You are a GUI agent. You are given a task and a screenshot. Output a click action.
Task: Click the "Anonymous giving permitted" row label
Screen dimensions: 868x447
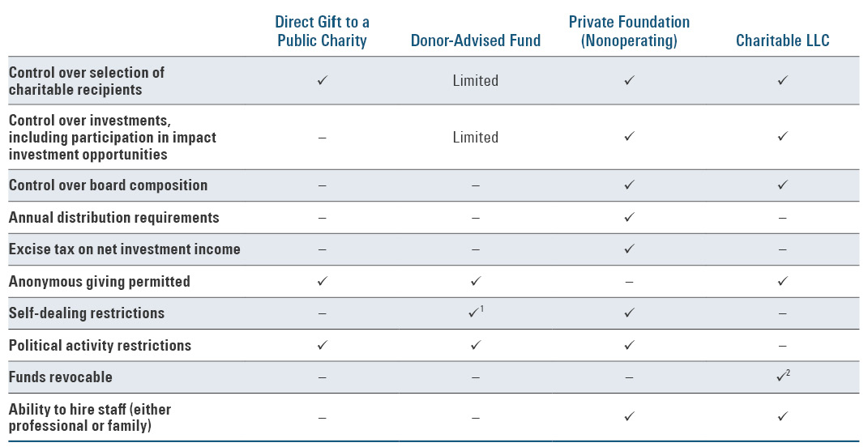100,282
